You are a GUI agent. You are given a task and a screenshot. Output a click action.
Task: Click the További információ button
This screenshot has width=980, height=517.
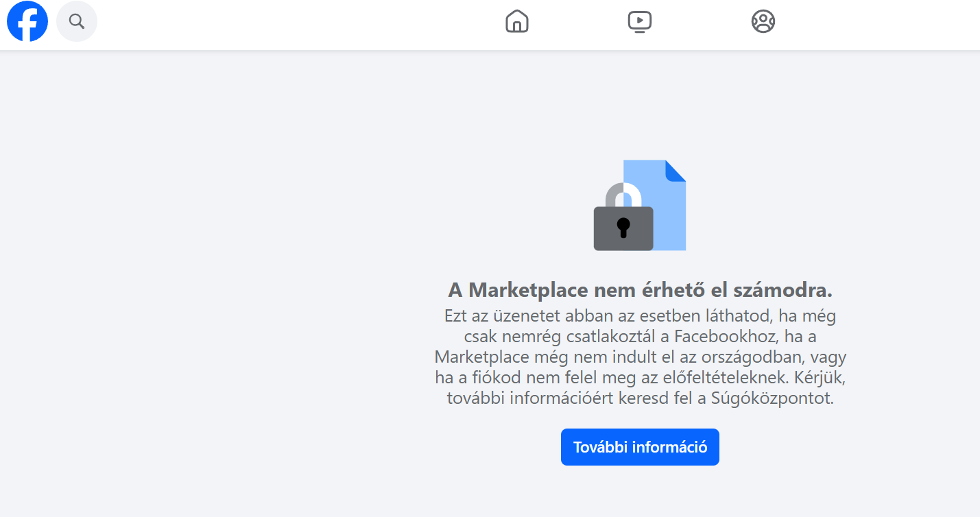(x=640, y=447)
